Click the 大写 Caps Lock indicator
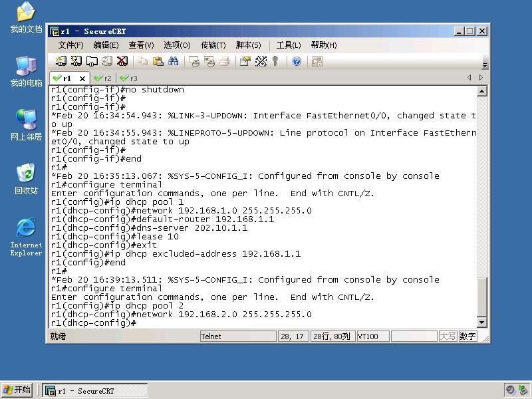The image size is (532, 399). click(448, 336)
